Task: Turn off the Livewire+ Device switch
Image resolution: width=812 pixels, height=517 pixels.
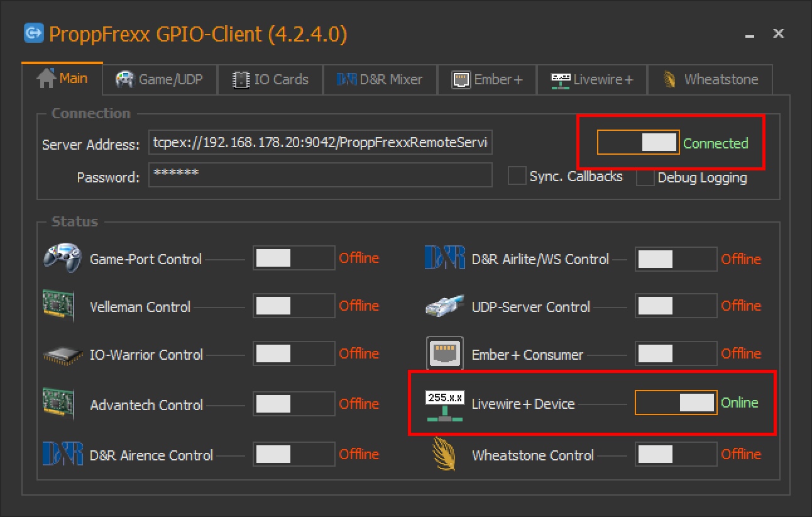Action: coord(676,403)
